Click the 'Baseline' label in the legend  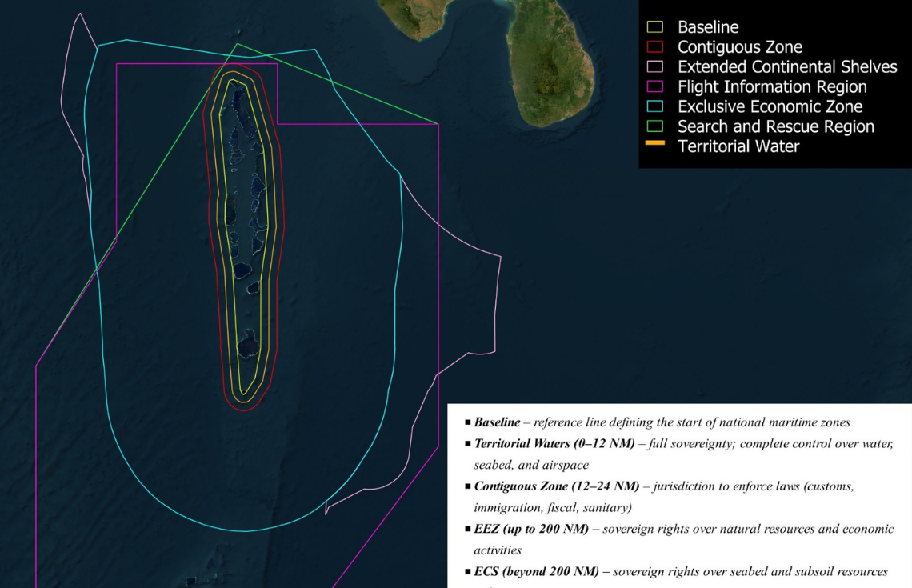click(708, 28)
